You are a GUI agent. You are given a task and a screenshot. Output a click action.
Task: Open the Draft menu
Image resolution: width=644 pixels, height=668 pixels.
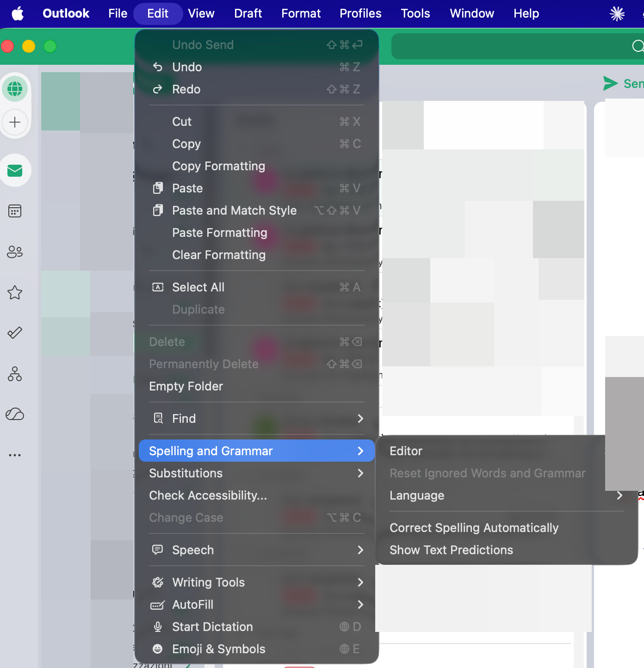248,13
